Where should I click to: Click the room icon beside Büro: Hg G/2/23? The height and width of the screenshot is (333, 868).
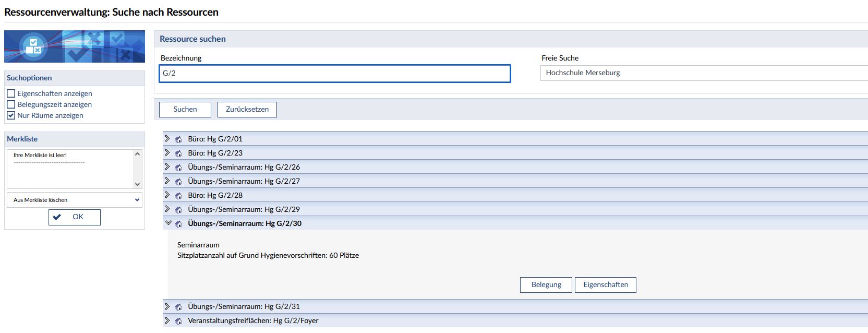coord(178,153)
